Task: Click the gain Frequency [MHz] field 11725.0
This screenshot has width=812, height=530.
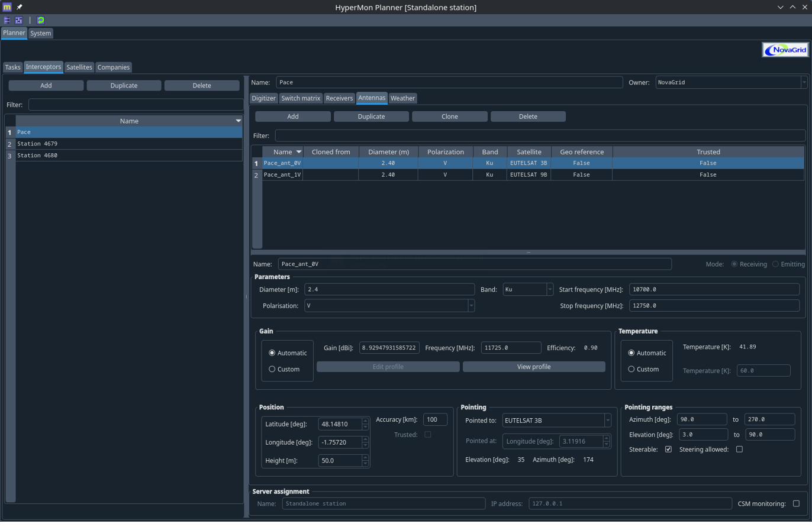Action: (511, 348)
